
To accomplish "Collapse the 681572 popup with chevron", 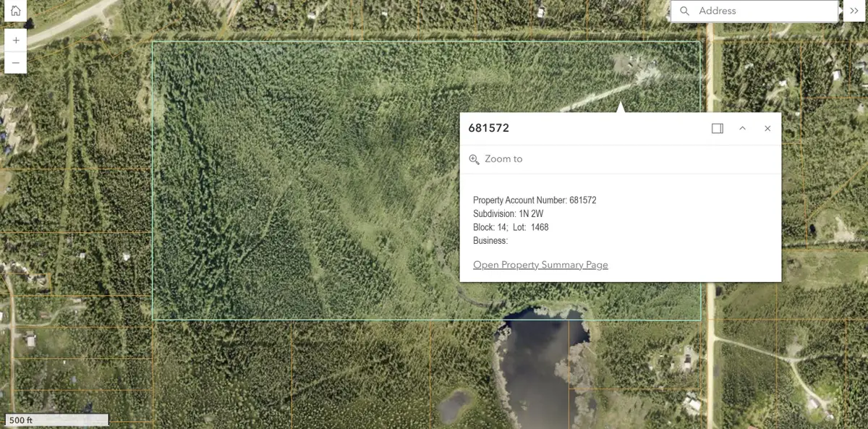I will (742, 128).
